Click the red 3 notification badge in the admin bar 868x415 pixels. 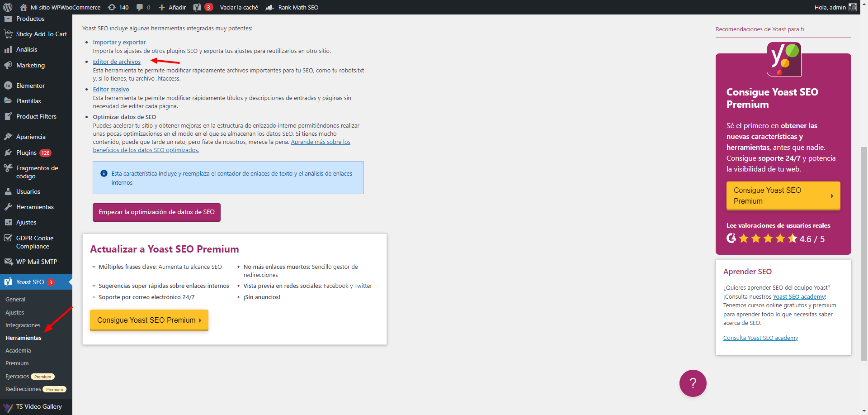coord(208,7)
